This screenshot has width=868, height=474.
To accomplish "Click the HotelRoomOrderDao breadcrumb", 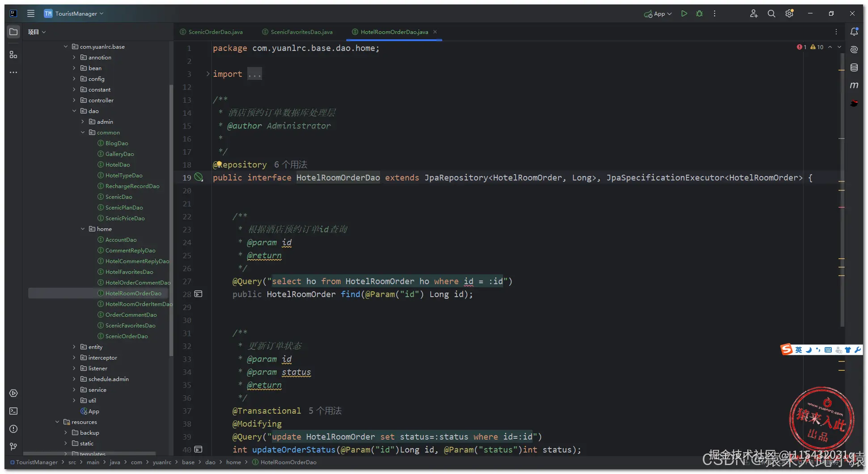I will click(x=284, y=462).
